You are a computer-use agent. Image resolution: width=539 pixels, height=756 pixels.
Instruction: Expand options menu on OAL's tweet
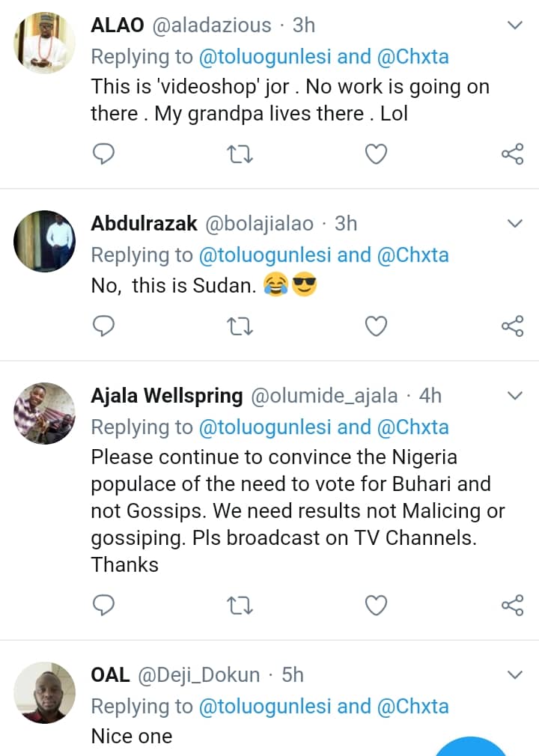pos(515,675)
